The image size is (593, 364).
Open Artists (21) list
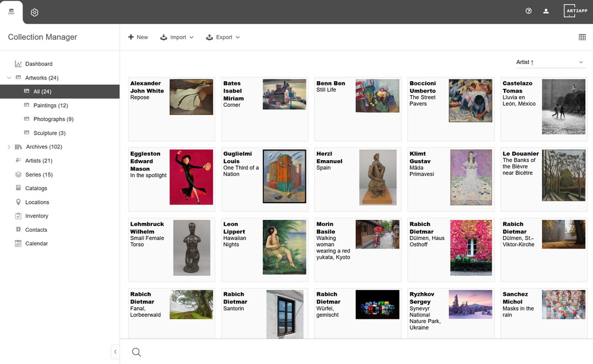39,161
